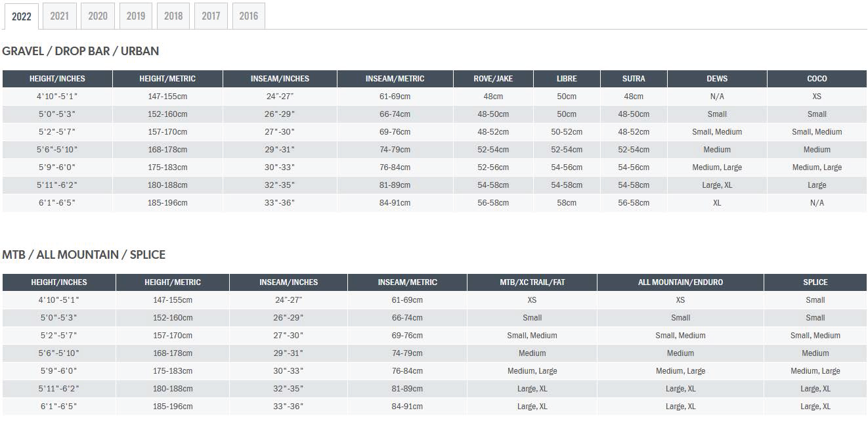
Task: Click the ALL MOUNTAIN/ENDURO column header
Action: point(680,282)
